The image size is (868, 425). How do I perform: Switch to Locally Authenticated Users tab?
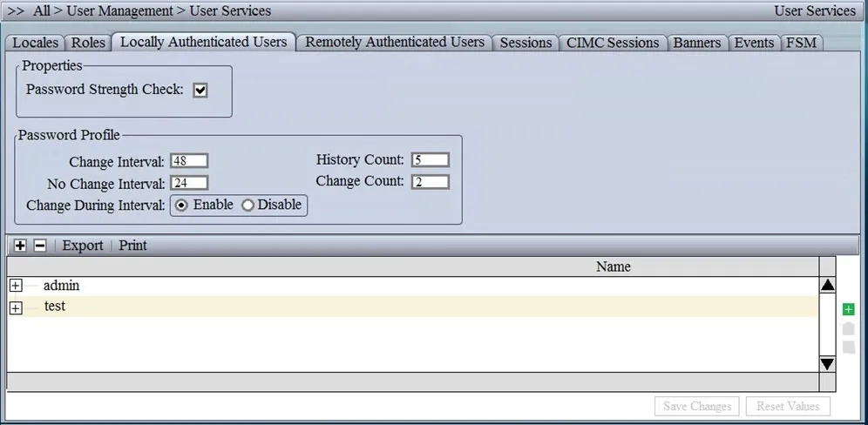203,42
